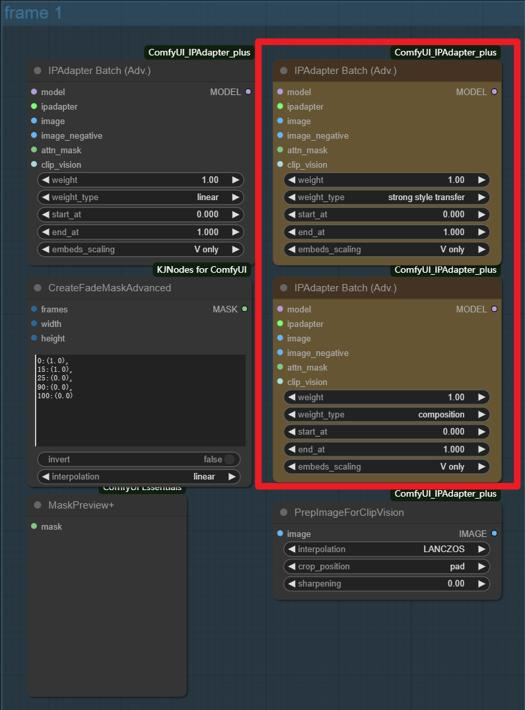Open the crop_position pad dropdown
Viewport: 525px width, 710px height.
click(x=386, y=566)
